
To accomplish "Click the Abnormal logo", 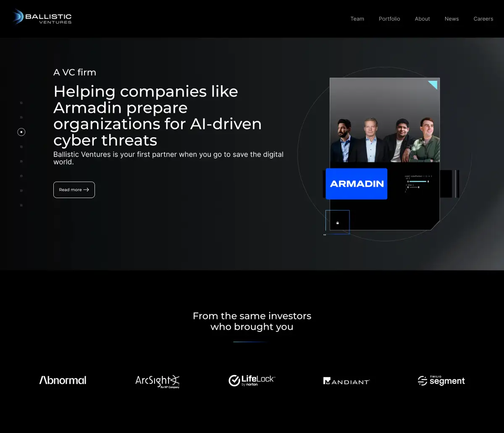I will 63,380.
